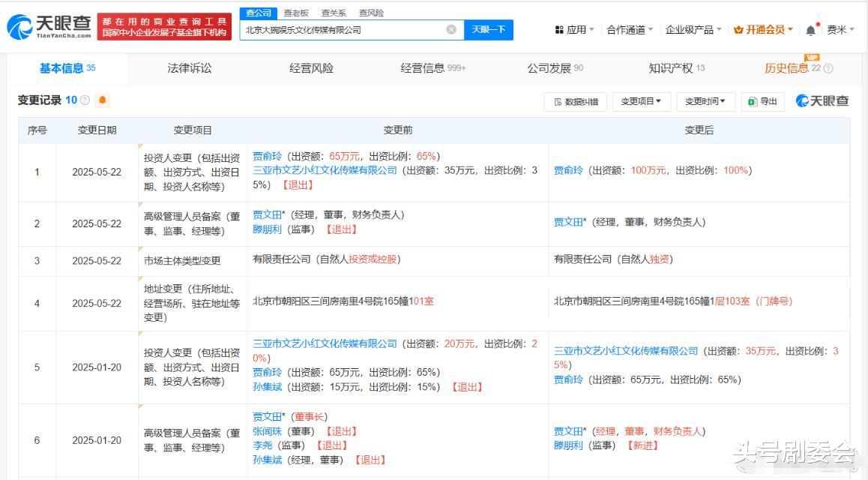This screenshot has height=480, width=868.
Task: Open the 企业级产品 dropdown
Action: click(x=693, y=30)
